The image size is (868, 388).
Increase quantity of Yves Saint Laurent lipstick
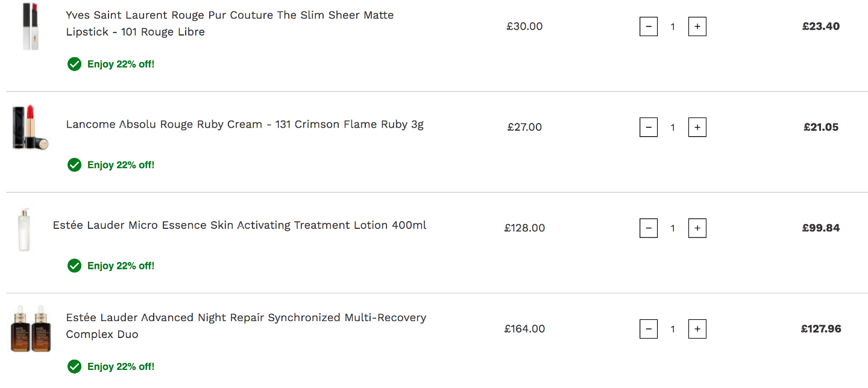(697, 27)
